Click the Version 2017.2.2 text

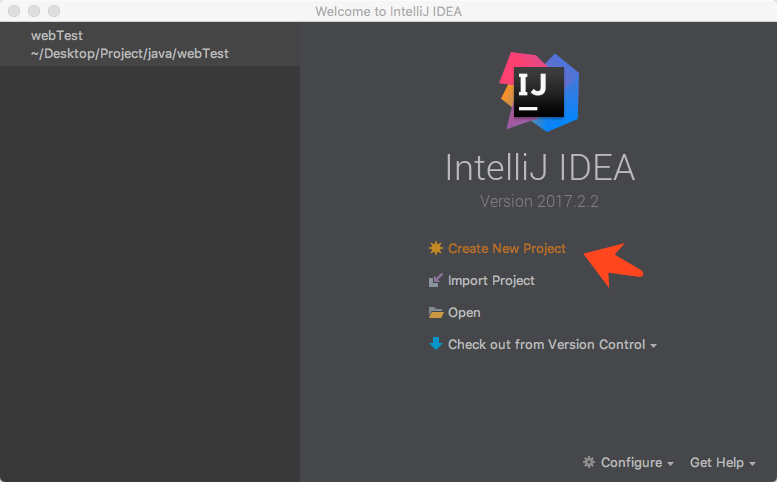pyautogui.click(x=539, y=201)
